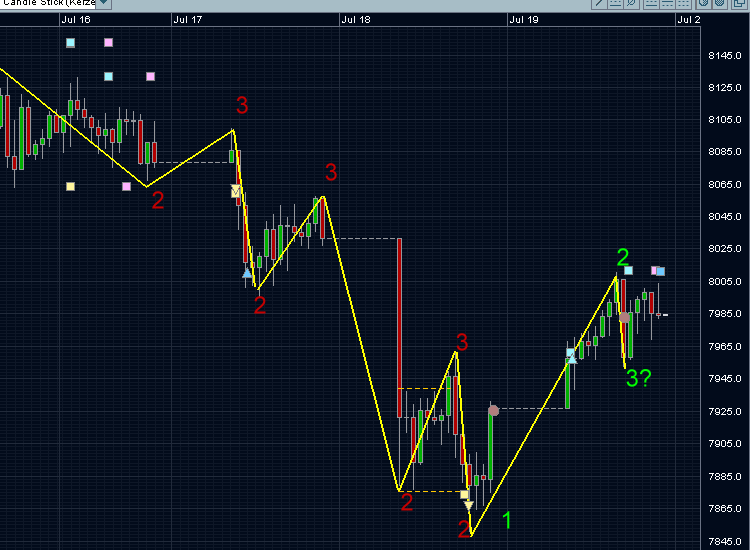The height and width of the screenshot is (550, 750).
Task: Click the yellow marker square near Jul 16
Action: [x=70, y=186]
